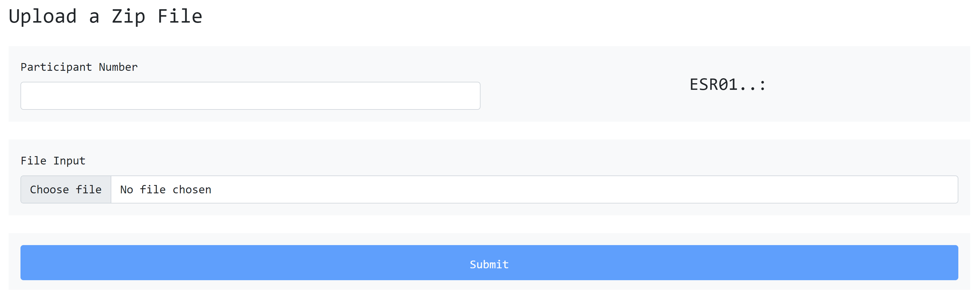
Task: Click the file name display field
Action: pos(533,189)
